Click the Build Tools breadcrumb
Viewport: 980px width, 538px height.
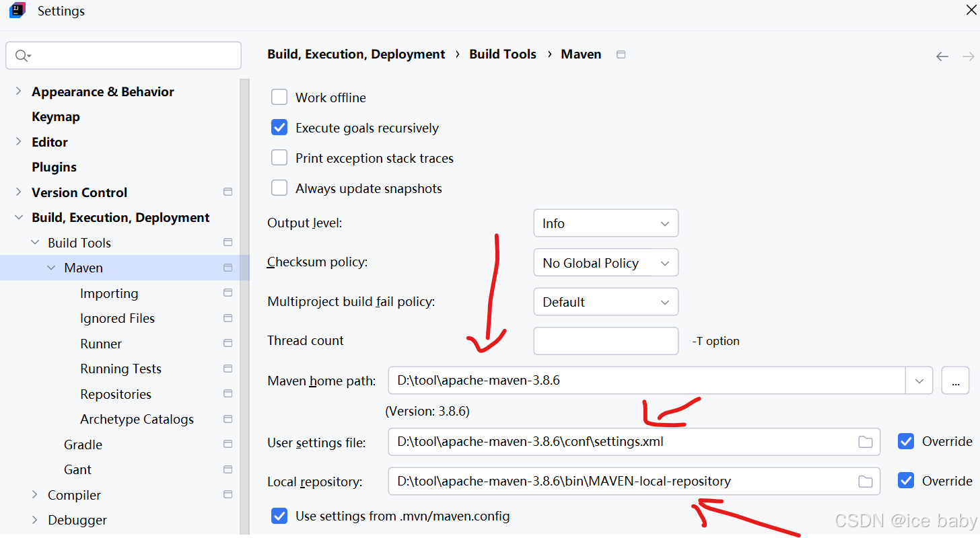click(x=503, y=54)
